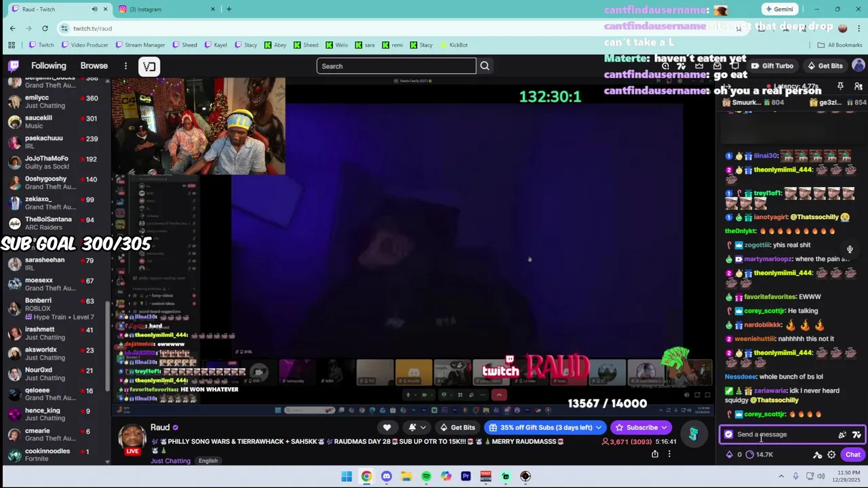Show hidden icons in system tray
This screenshot has height=488, width=868.
[781, 476]
